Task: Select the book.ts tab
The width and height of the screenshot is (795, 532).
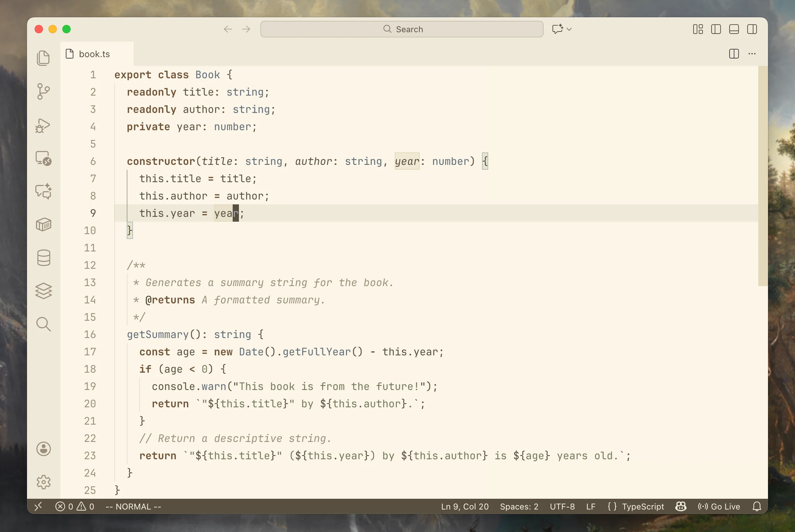Action: (97, 54)
